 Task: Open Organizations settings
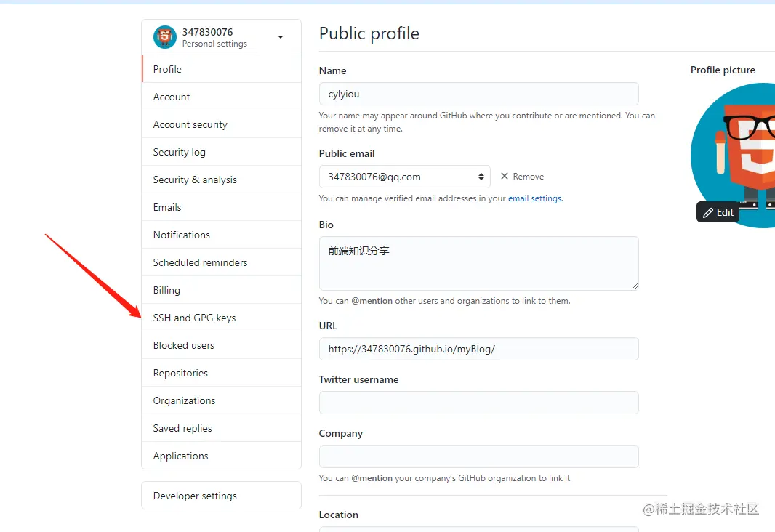pyautogui.click(x=222, y=401)
